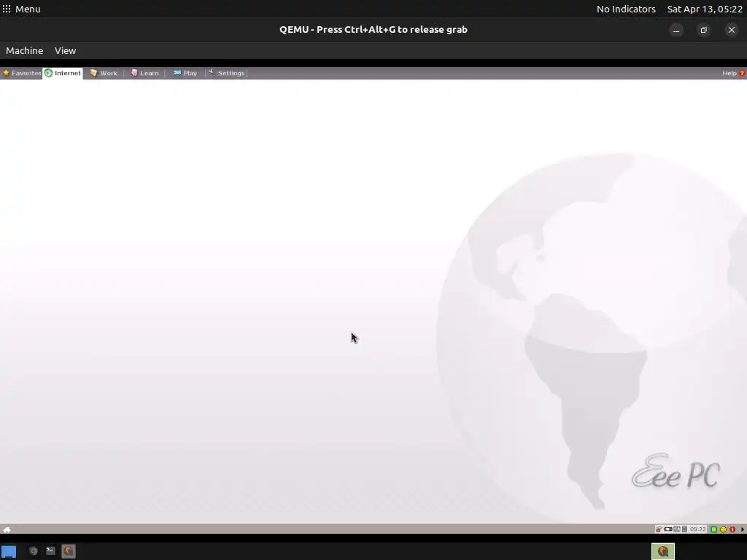Click the white home icon in Eee PC taskbar
The width and height of the screenshot is (747, 560).
(x=7, y=529)
